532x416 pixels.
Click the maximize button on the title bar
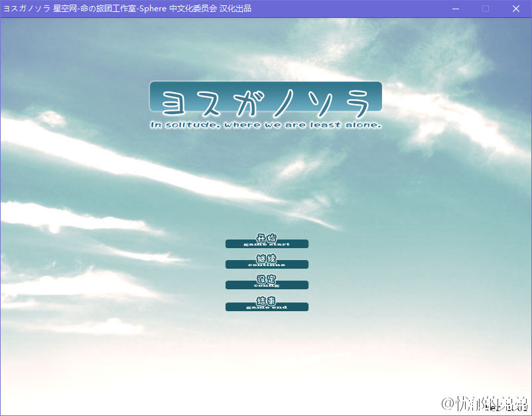click(x=485, y=9)
